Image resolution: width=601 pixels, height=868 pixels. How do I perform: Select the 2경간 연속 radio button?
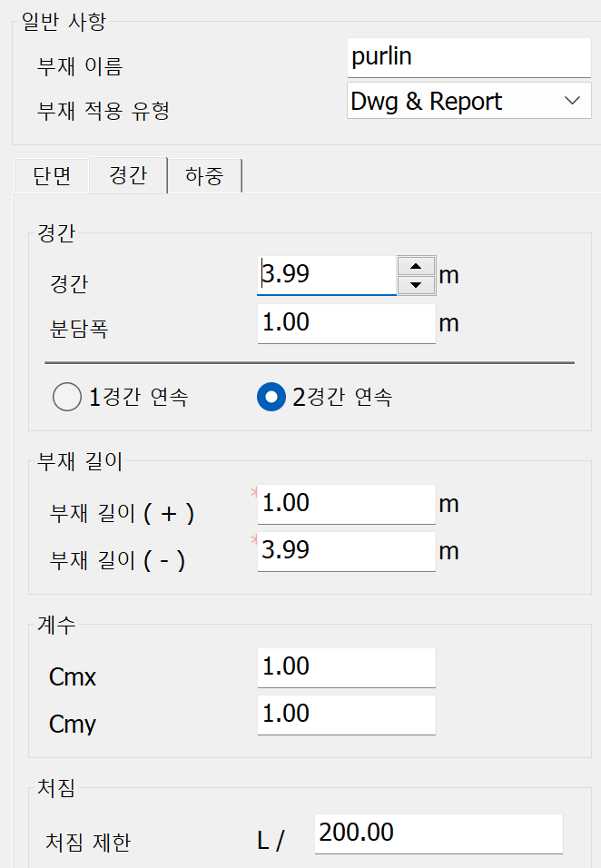tap(271, 397)
